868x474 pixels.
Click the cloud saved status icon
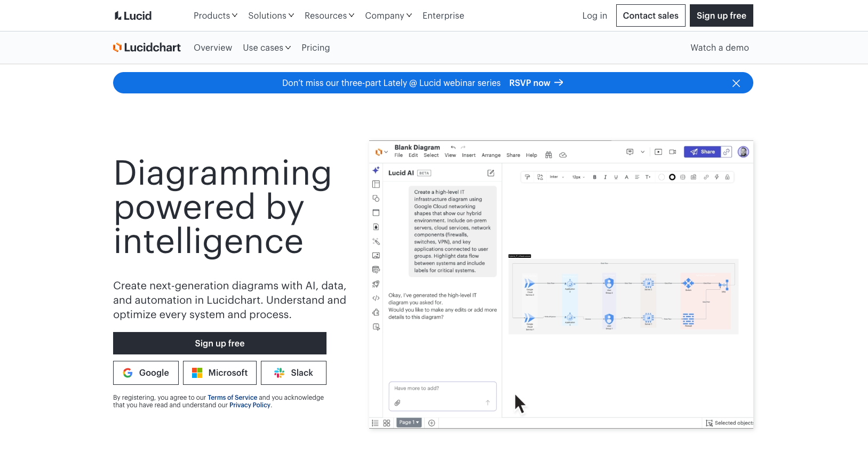(563, 155)
